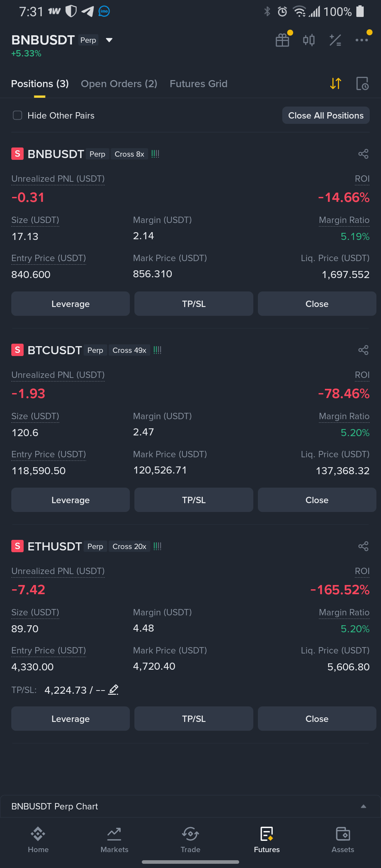The width and height of the screenshot is (381, 868).
Task: Open the Markets tab in bottom navigation
Action: coord(114,840)
